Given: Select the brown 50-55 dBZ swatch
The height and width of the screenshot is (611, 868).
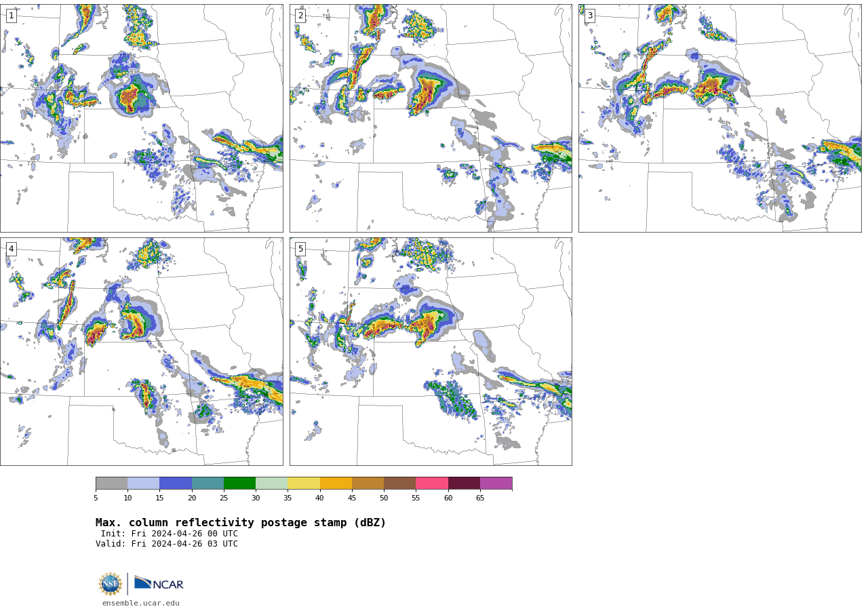Looking at the screenshot, I should [x=399, y=484].
